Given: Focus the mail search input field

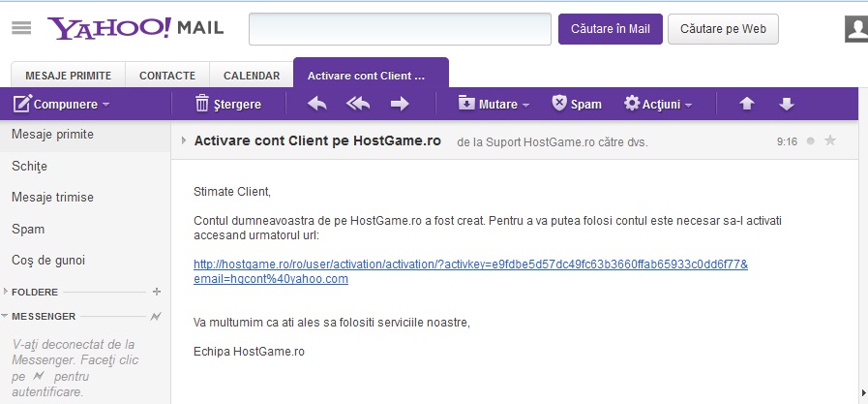Looking at the screenshot, I should click(x=400, y=29).
